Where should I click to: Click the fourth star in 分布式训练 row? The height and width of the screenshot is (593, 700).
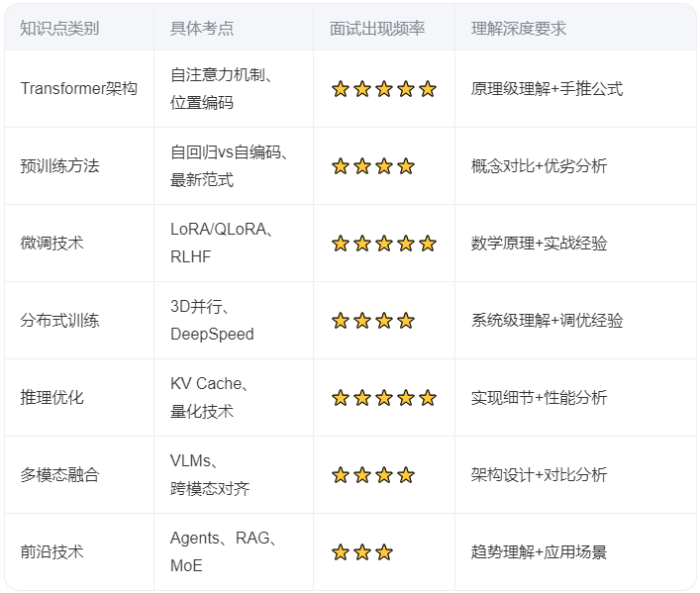406,321
